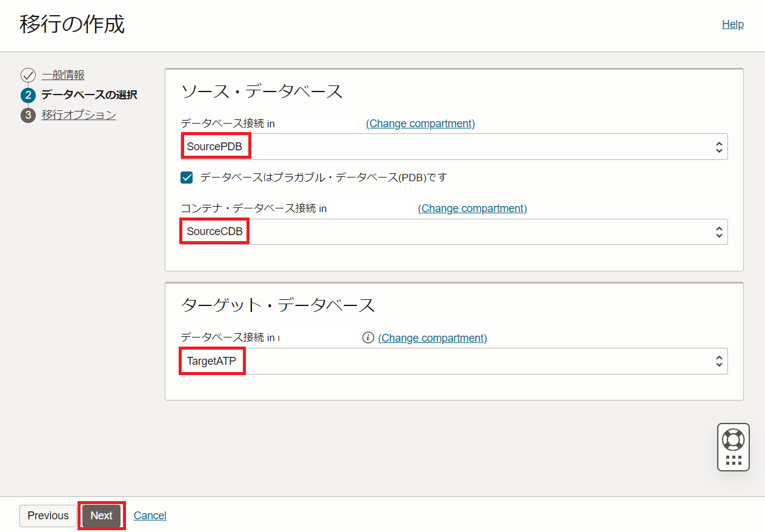Click the completed checkmark icon for 一般情報

(x=28, y=75)
